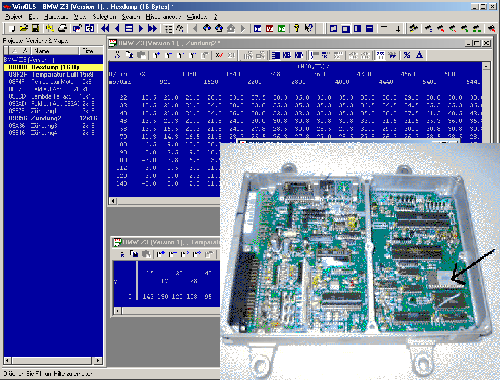Click the blue square icon between the arrows

129,29
